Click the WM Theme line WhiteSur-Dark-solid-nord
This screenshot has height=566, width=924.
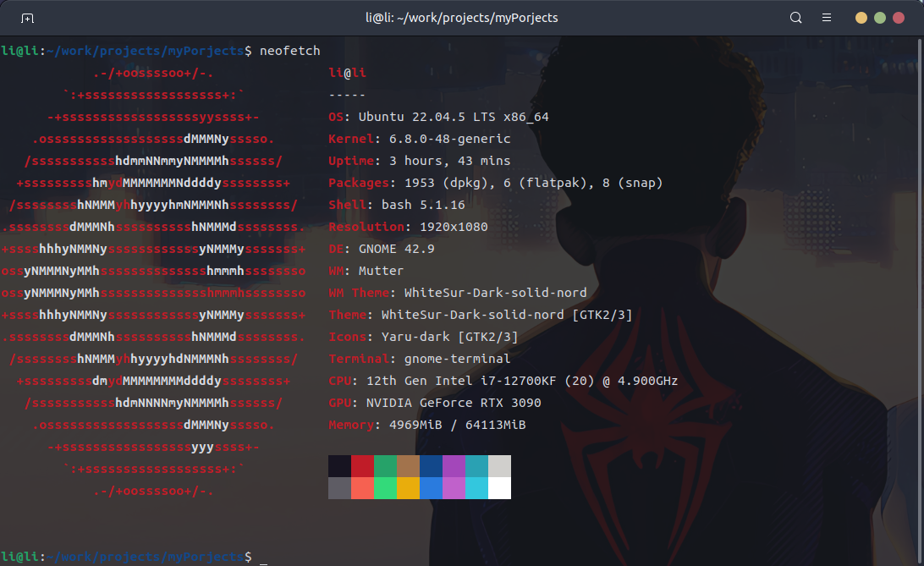click(458, 293)
